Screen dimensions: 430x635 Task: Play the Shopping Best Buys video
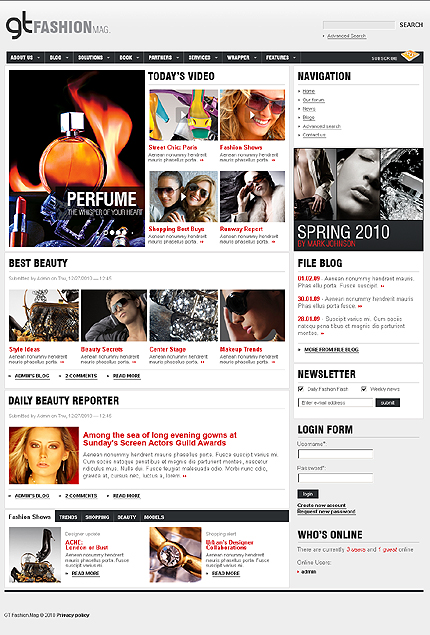tap(183, 196)
